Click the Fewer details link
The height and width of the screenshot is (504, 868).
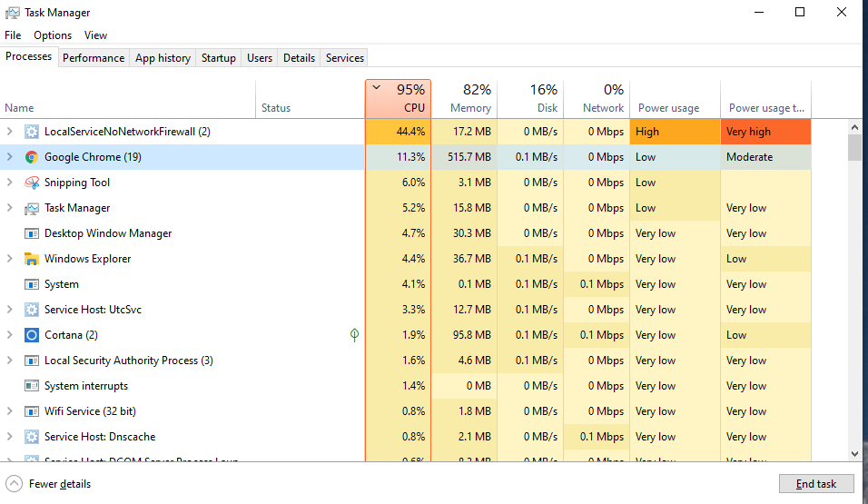pos(60,484)
